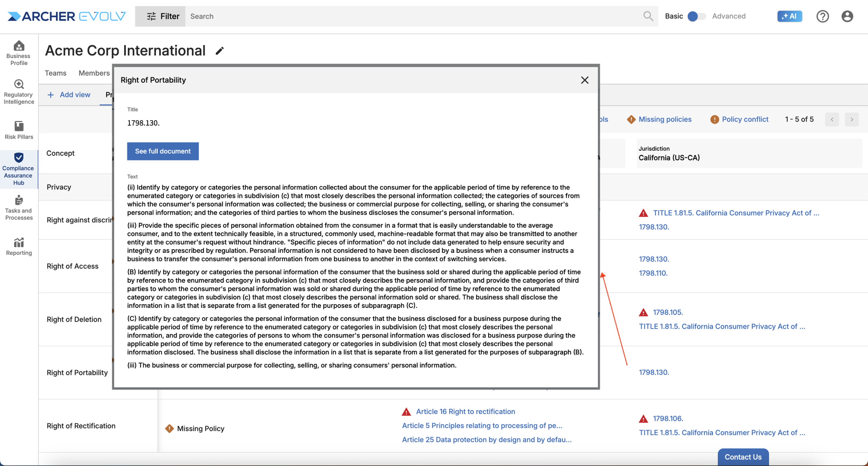Open TITLE 1.81.5 link in discrimination row

point(736,213)
